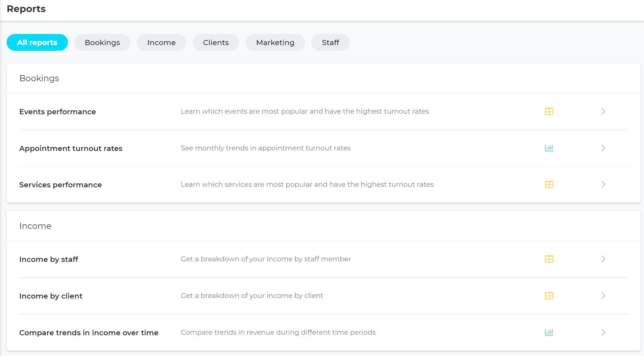Click the table icon for Services performance
Image resolution: width=644 pixels, height=356 pixels.
[x=549, y=185]
